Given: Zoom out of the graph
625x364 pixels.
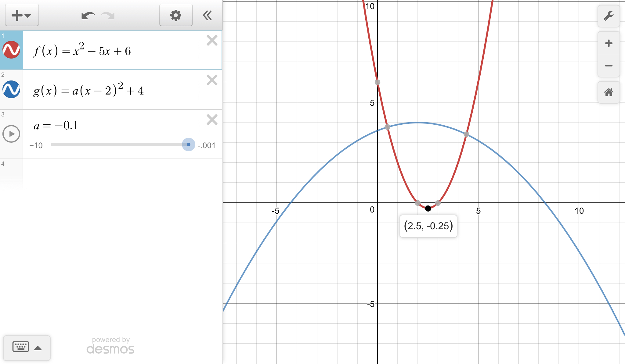Looking at the screenshot, I should click(609, 66).
